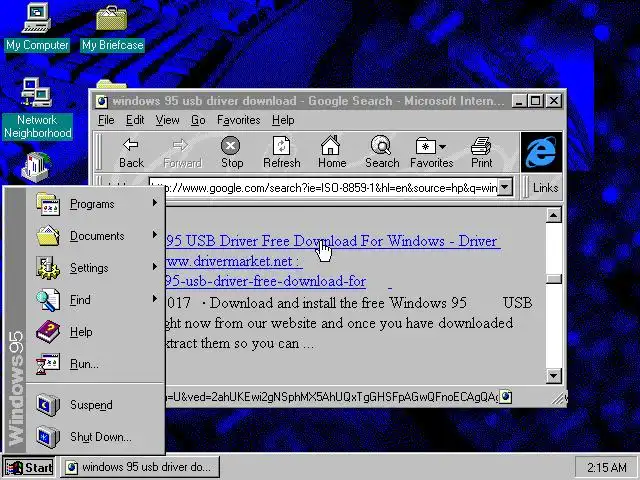This screenshot has width=640, height=480.
Task: Choose Shut Down... in the Start menu
Action: pos(96,437)
